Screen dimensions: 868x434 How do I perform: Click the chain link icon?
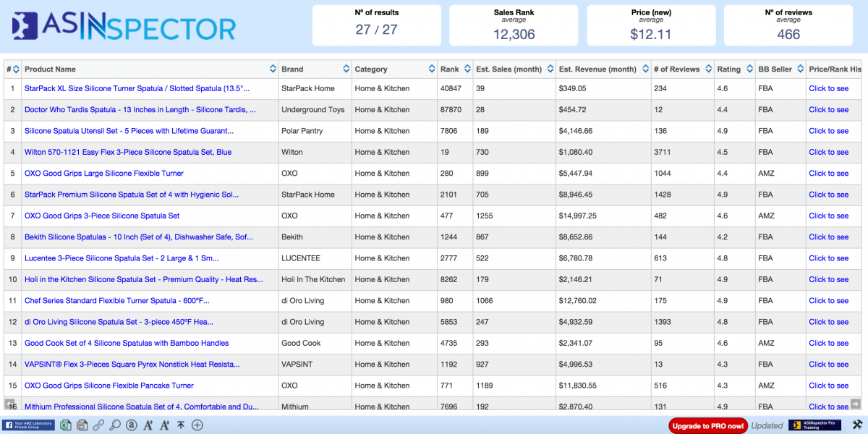98,425
